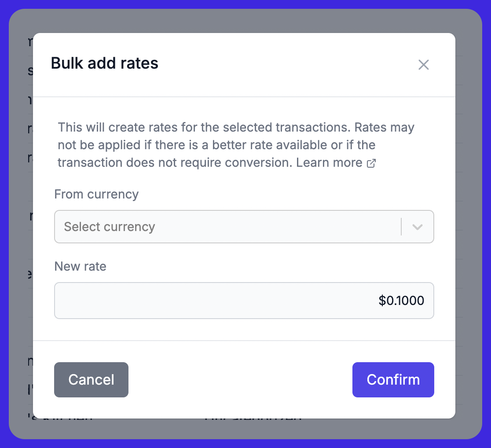Click the Select currency placeholder text
Image resolution: width=491 pixels, height=448 pixels.
[x=109, y=227]
